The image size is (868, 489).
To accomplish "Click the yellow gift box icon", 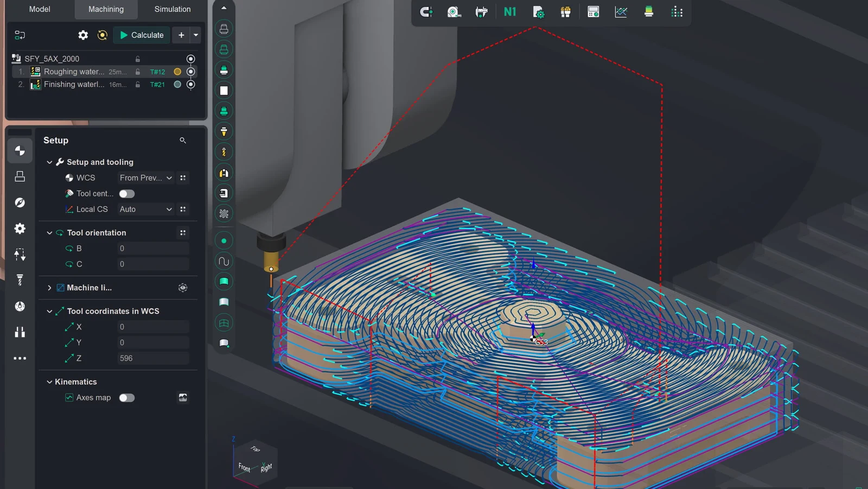I will pyautogui.click(x=565, y=12).
